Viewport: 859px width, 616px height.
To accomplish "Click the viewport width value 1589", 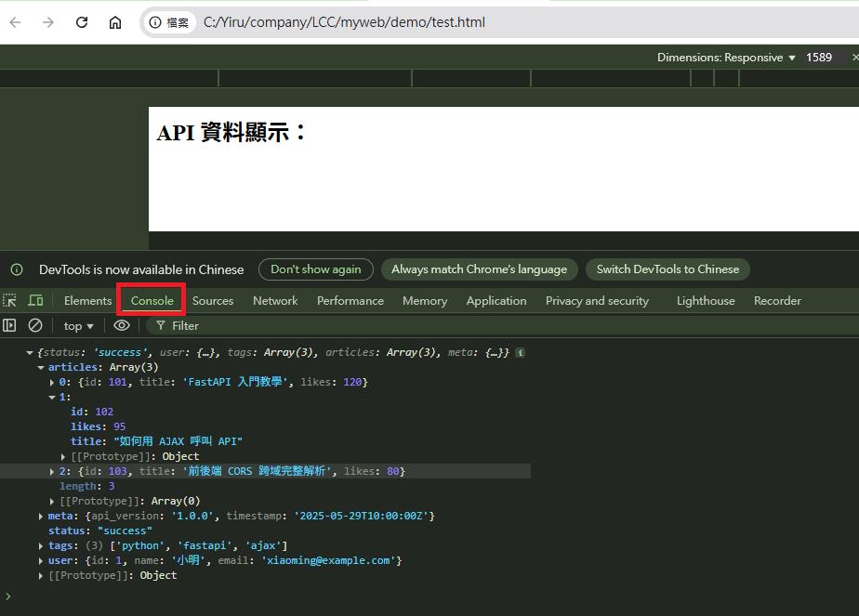I will 819,57.
